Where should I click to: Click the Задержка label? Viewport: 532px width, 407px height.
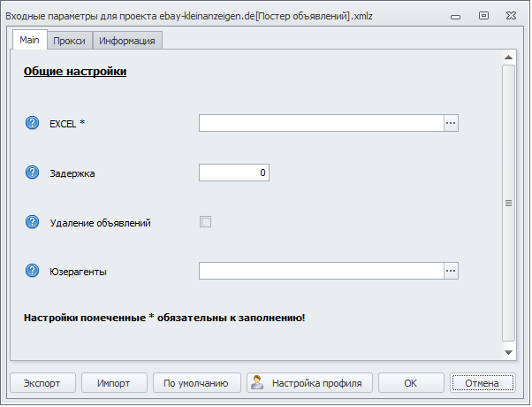pyautogui.click(x=72, y=173)
